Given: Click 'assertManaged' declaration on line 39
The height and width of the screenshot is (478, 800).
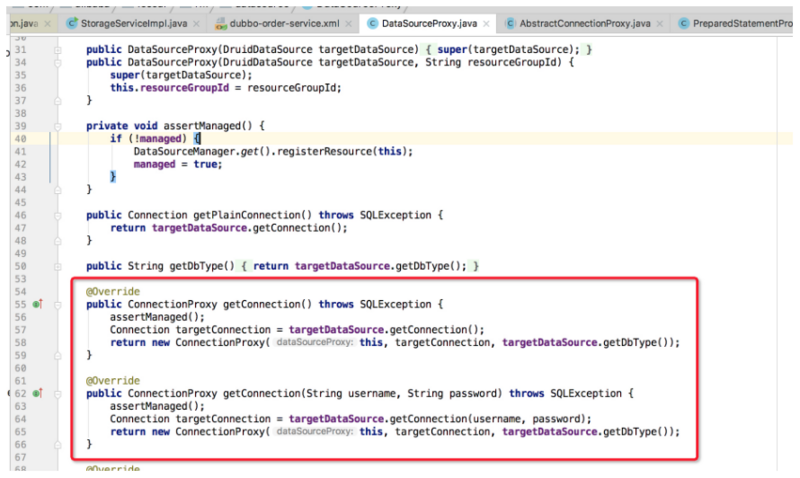Looking at the screenshot, I should pos(202,126).
